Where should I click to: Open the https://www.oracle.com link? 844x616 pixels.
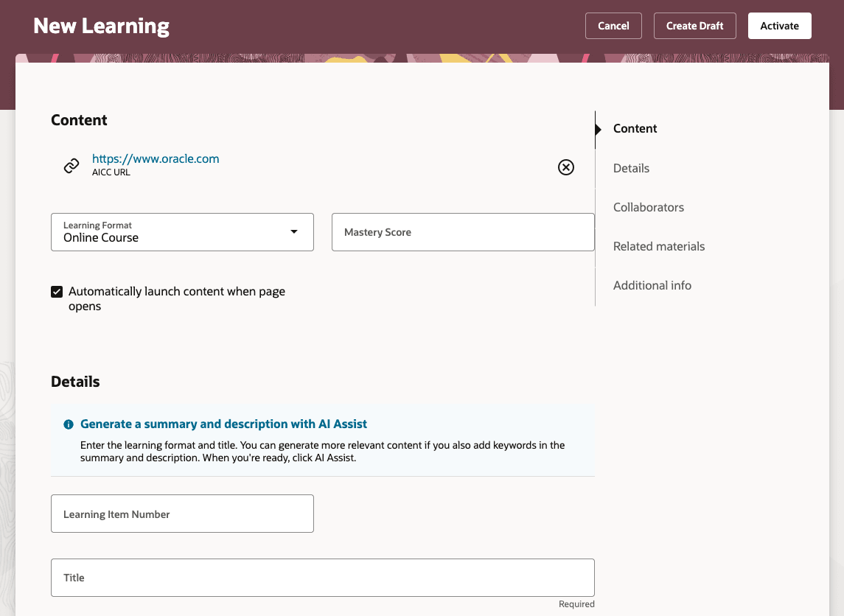pyautogui.click(x=155, y=158)
